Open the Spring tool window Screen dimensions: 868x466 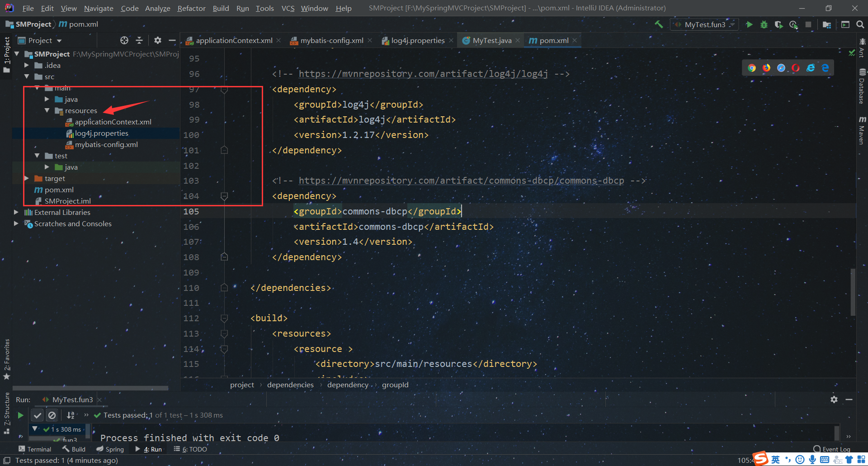(x=110, y=449)
